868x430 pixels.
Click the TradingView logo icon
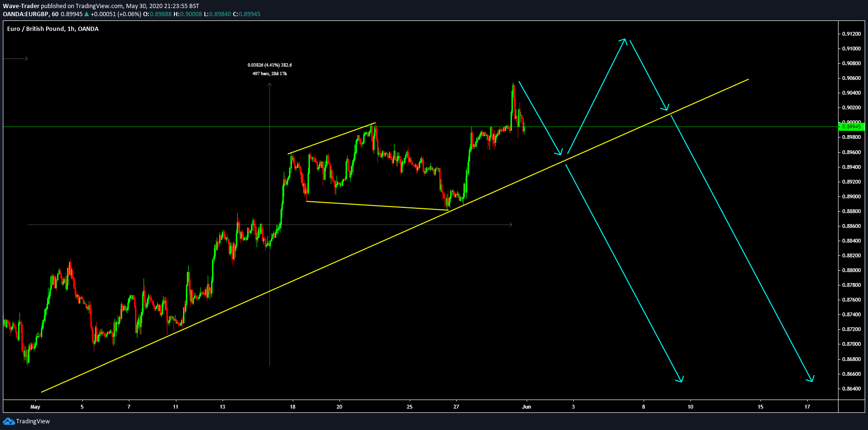pos(9,421)
